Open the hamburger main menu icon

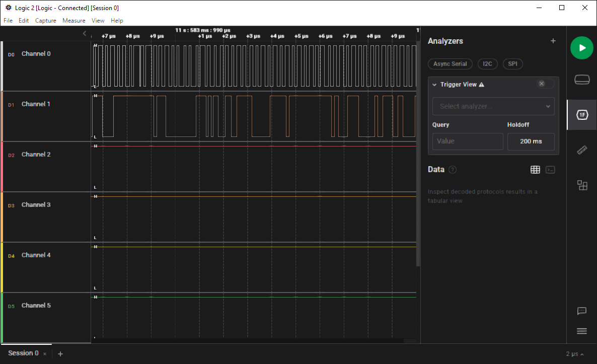click(582, 331)
